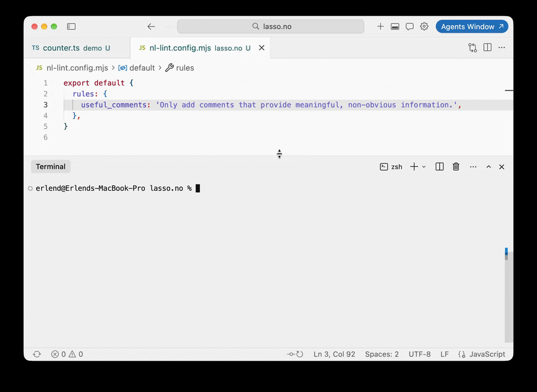Click Ln 3, Col 92 status
This screenshot has width=537, height=392.
pos(335,354)
